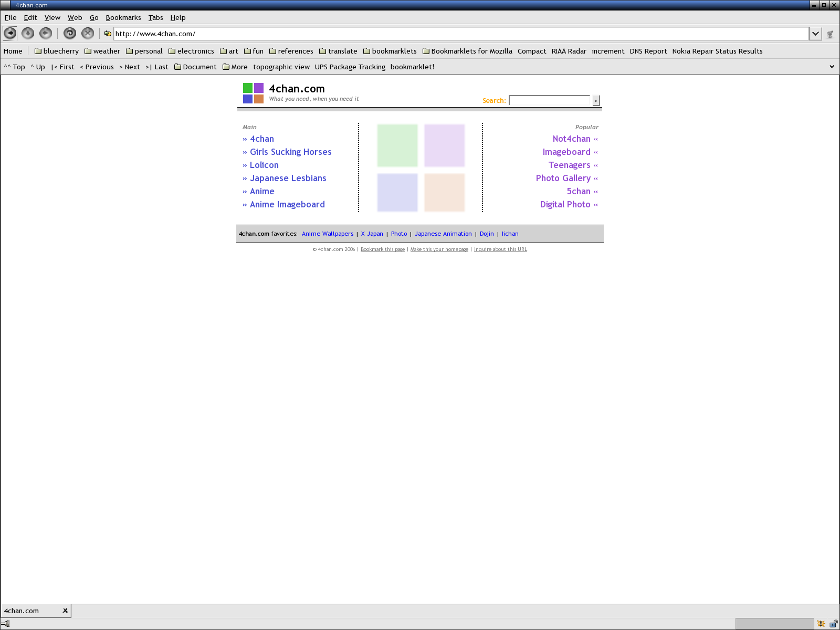Open Bookmarklets for Mozilla folder

click(467, 51)
